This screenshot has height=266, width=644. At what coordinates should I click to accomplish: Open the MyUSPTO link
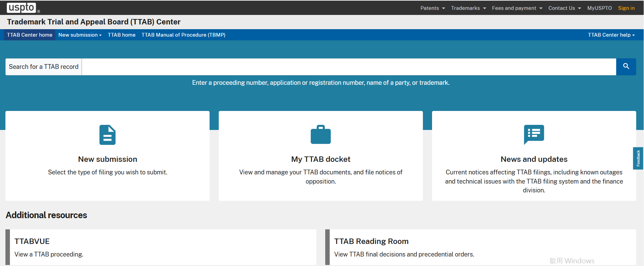pyautogui.click(x=600, y=8)
